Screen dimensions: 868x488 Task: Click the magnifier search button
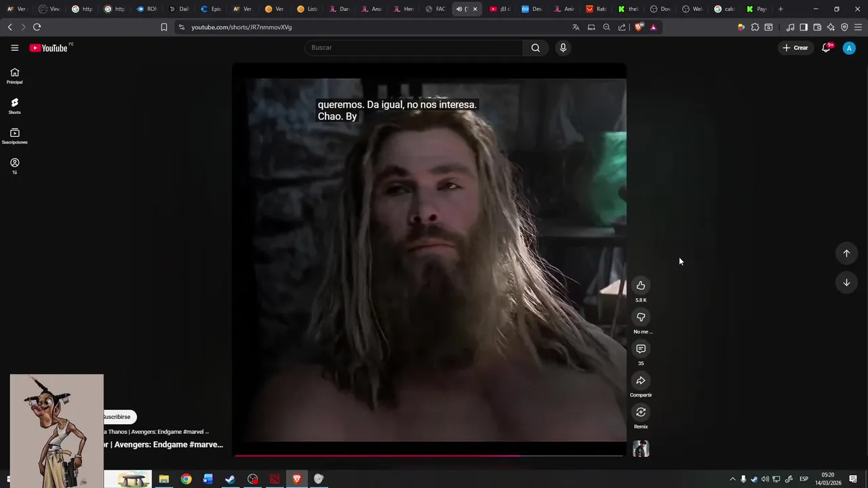click(536, 47)
